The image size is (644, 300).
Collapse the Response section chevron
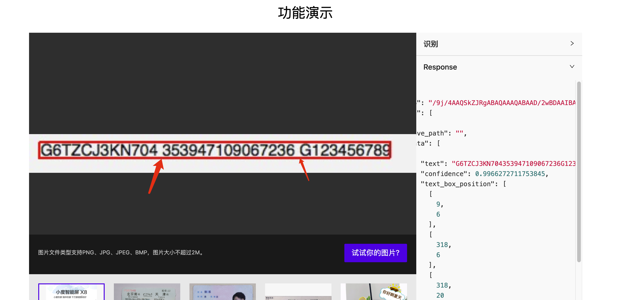point(572,67)
